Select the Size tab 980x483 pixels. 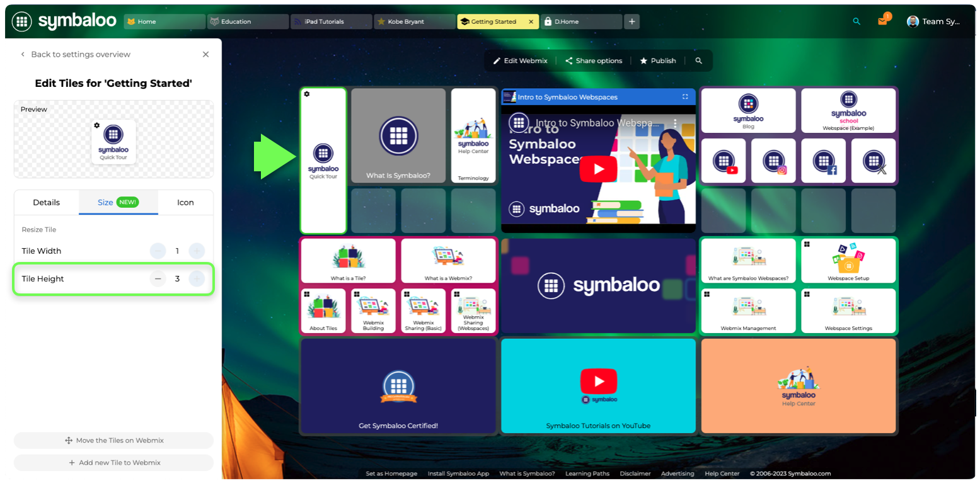tap(118, 202)
